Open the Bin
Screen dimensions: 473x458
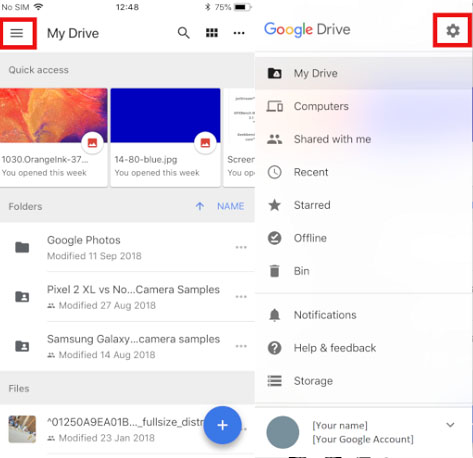tap(364, 271)
